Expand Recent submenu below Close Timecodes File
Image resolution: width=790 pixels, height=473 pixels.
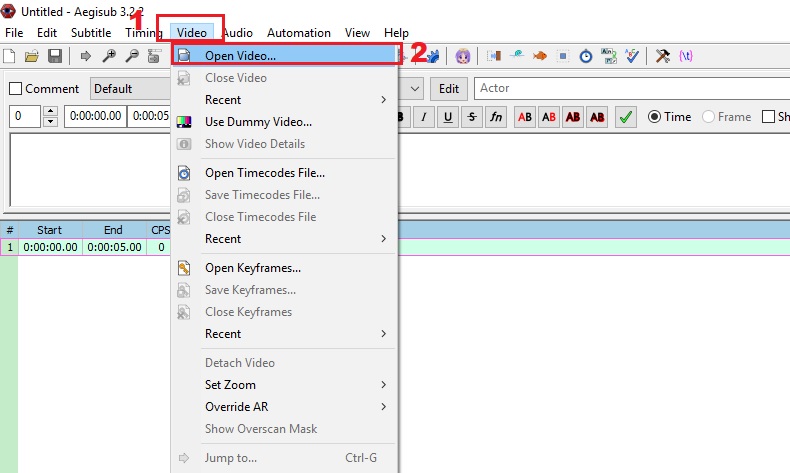(298, 239)
